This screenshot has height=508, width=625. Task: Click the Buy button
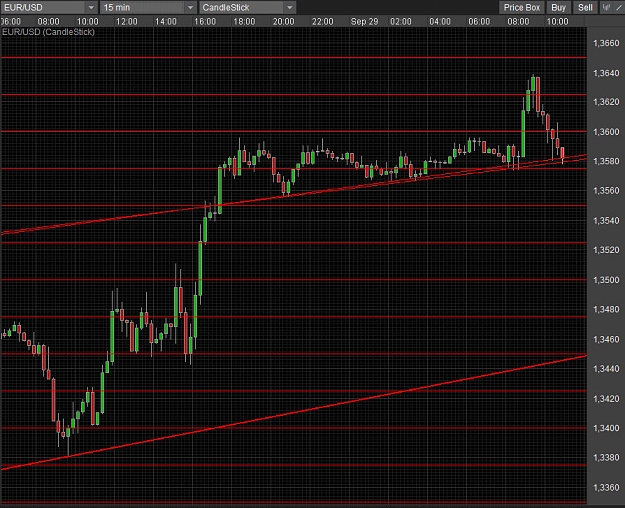pyautogui.click(x=558, y=7)
